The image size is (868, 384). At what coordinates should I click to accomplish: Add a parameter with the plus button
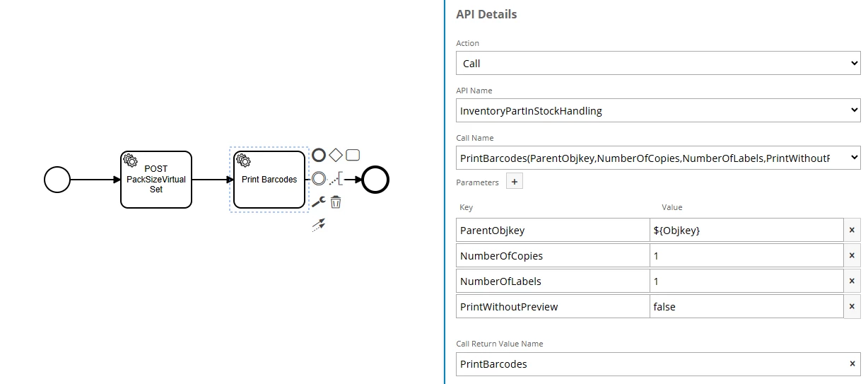point(515,182)
